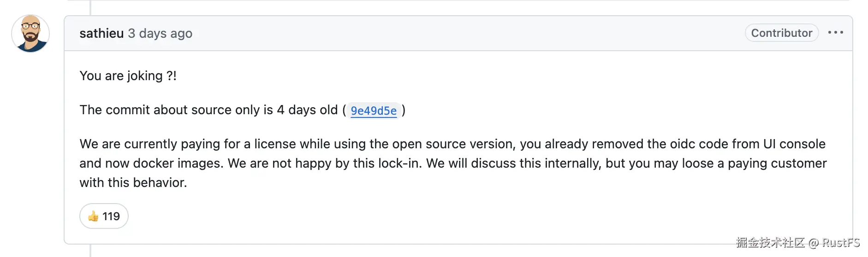Click the empty comment header bar area
This screenshot has height=257, width=868.
pyautogui.click(x=461, y=34)
